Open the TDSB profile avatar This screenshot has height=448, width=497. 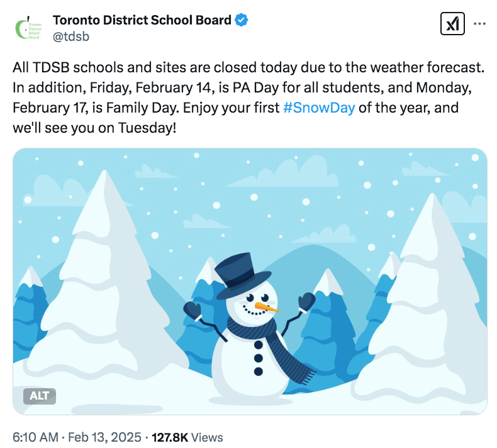tap(29, 29)
